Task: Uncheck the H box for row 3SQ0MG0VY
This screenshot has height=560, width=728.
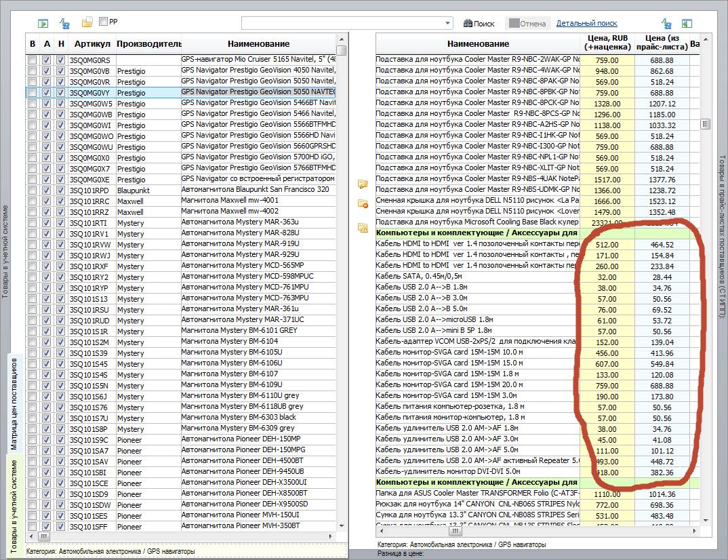Action: coord(61,92)
